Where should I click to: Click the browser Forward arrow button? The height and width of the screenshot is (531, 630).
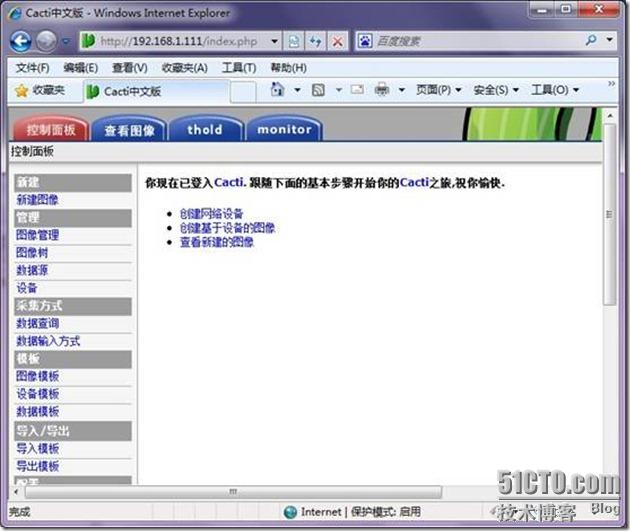click(46, 41)
